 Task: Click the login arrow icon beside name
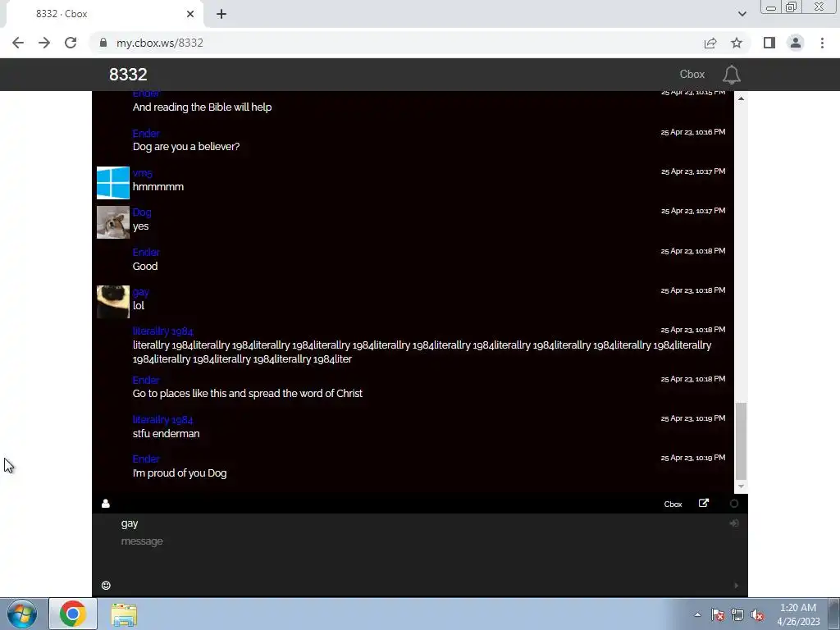coord(734,523)
